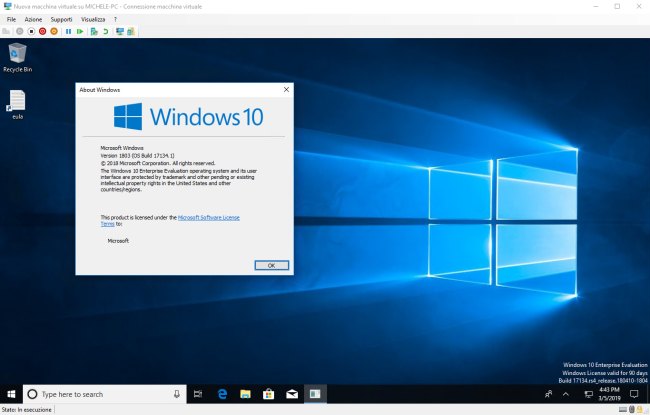Select the Recycle Bin desktop icon
650x415 pixels.
17,58
